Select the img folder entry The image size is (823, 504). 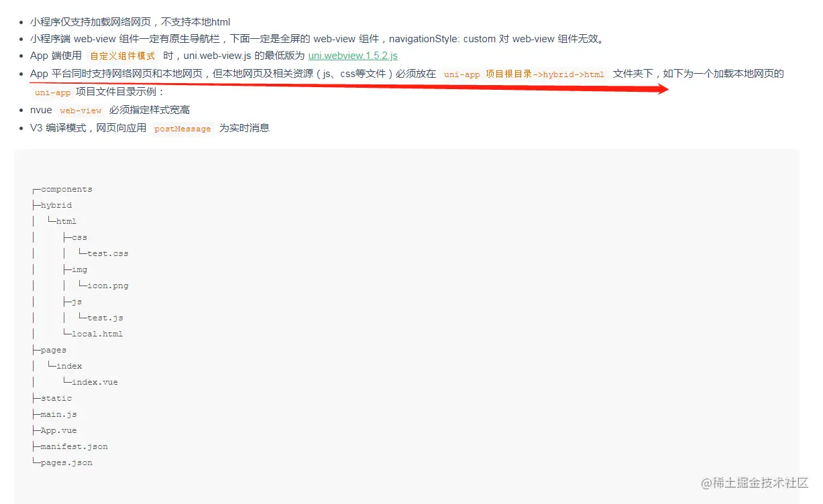(80, 269)
